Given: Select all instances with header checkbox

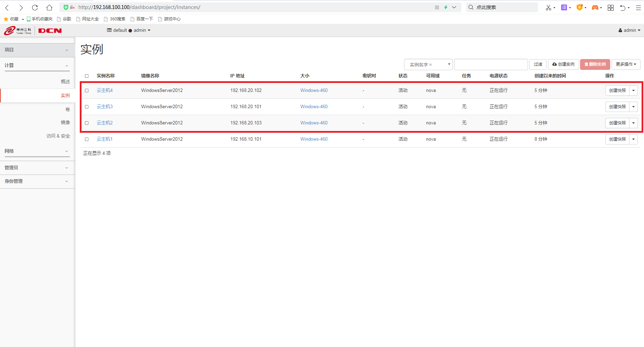Looking at the screenshot, I should [x=87, y=76].
